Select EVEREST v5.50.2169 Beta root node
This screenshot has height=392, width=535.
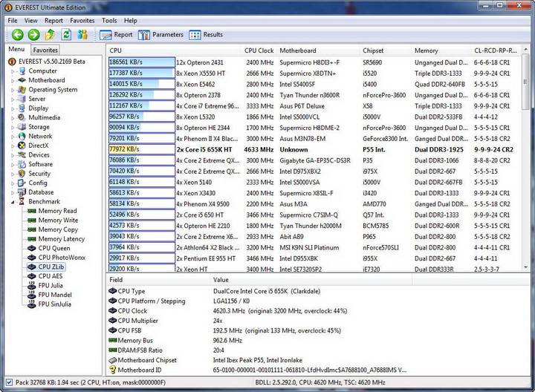click(x=52, y=62)
